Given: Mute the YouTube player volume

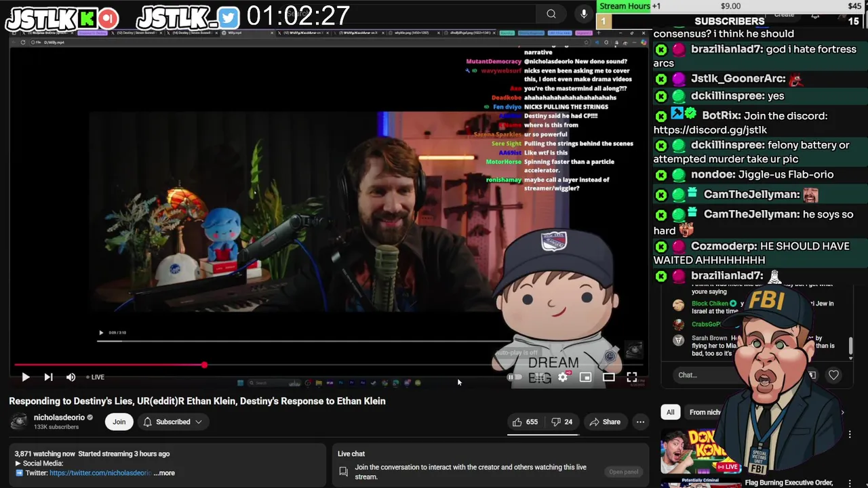Looking at the screenshot, I should 71,377.
